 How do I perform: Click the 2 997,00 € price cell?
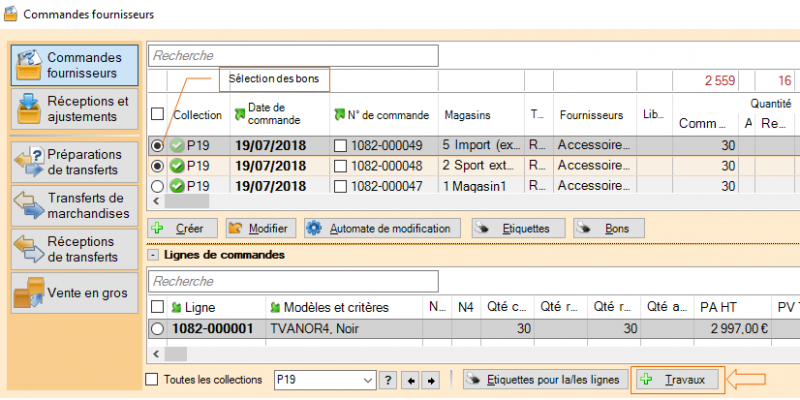click(x=732, y=329)
